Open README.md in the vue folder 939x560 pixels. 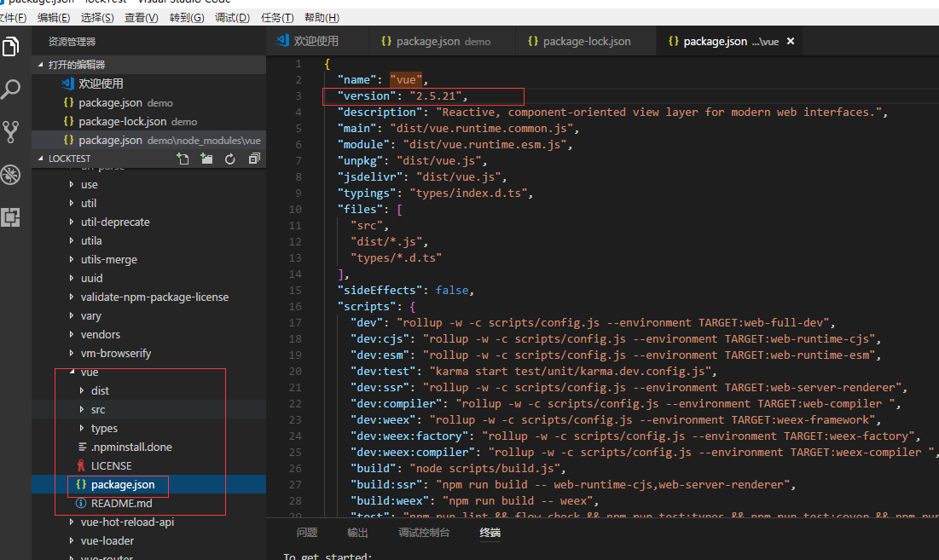pyautogui.click(x=121, y=503)
